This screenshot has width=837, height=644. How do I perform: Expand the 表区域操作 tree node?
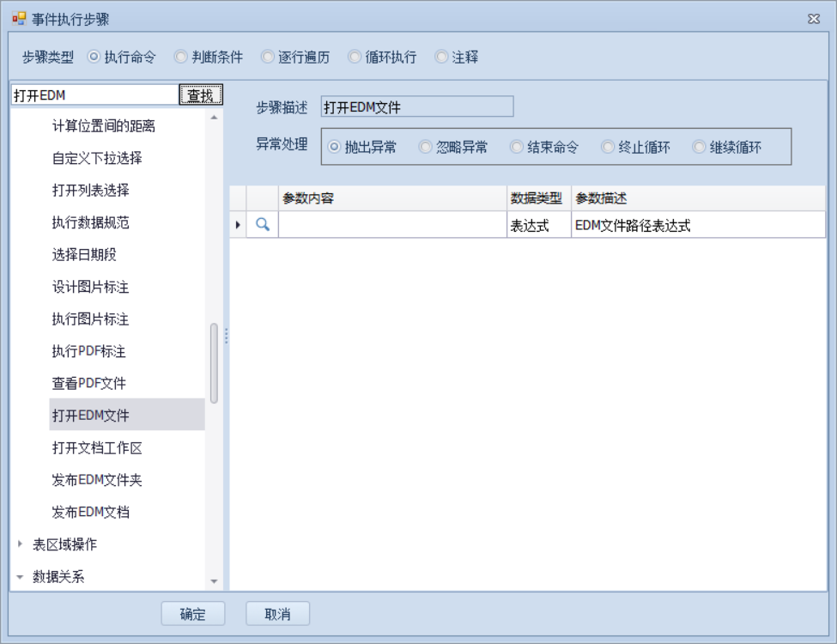(21, 544)
